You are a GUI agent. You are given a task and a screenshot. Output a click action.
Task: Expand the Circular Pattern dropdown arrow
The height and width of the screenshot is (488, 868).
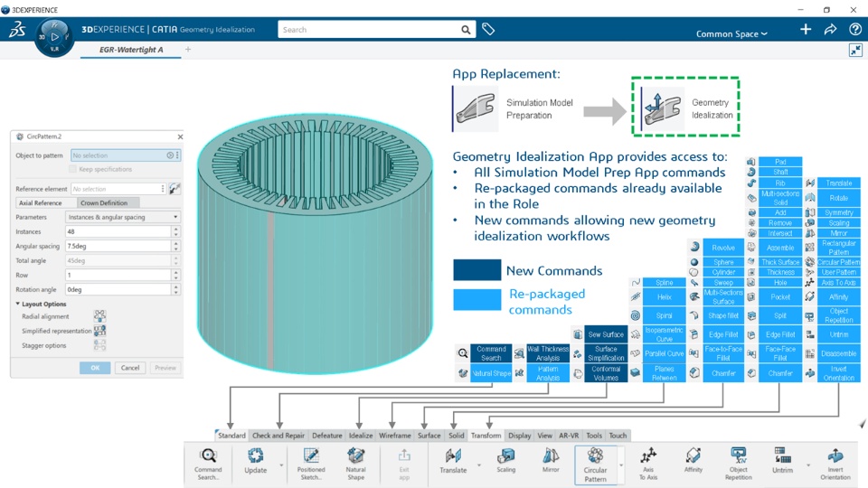point(621,465)
